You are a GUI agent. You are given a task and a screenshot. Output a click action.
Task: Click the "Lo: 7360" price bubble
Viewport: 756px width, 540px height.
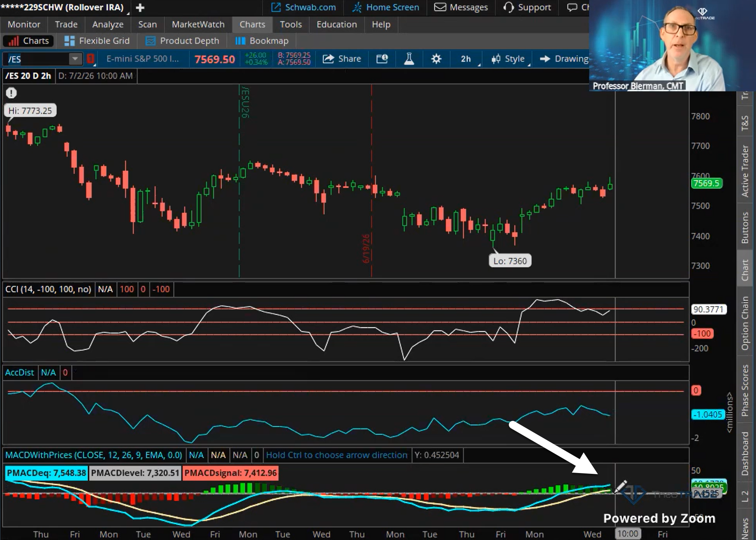(x=510, y=261)
